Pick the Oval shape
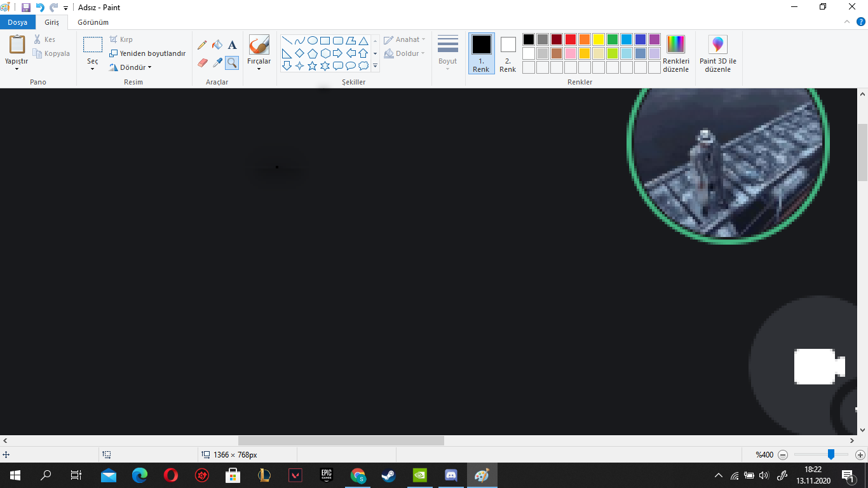868x488 pixels. click(x=313, y=41)
